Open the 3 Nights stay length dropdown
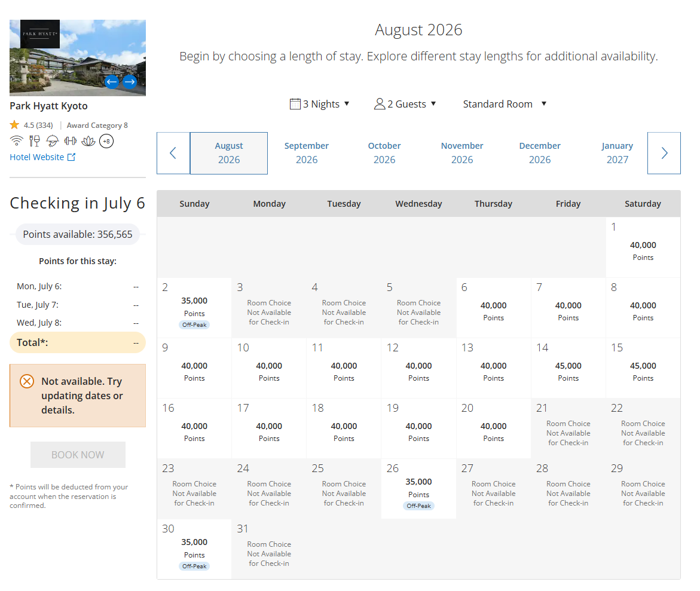Viewport: 700px width, 591px height. pos(320,104)
